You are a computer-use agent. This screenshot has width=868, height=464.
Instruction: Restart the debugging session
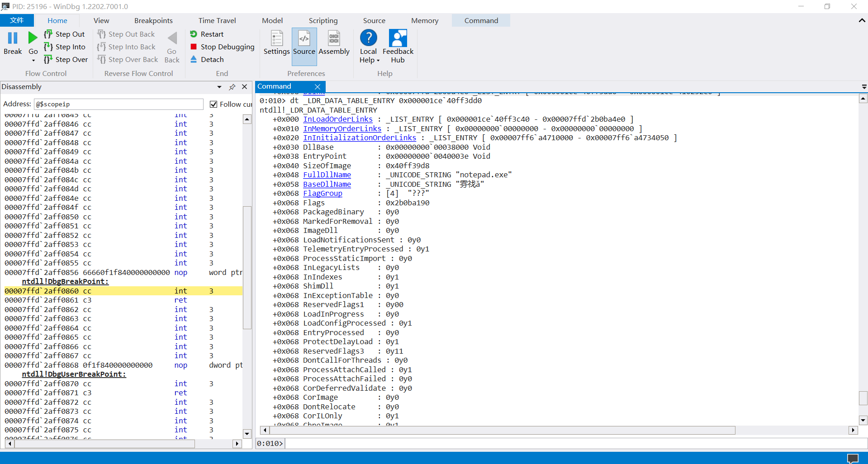coord(207,34)
